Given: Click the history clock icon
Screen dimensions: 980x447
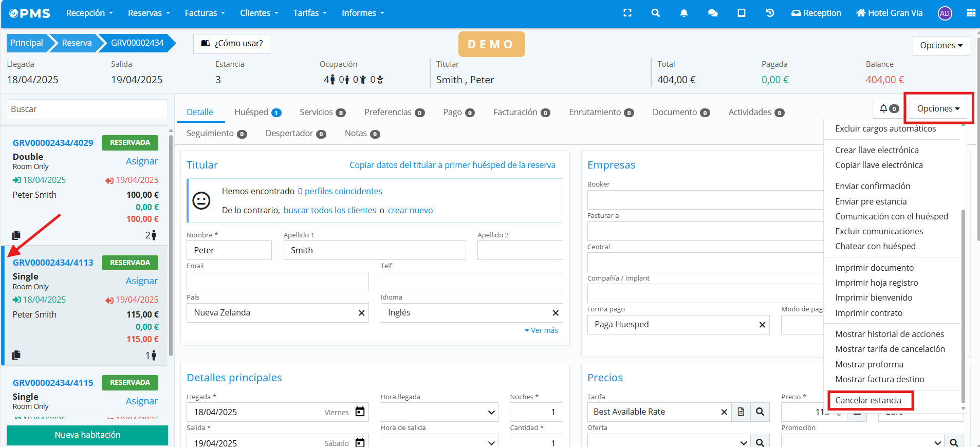Looking at the screenshot, I should (769, 13).
